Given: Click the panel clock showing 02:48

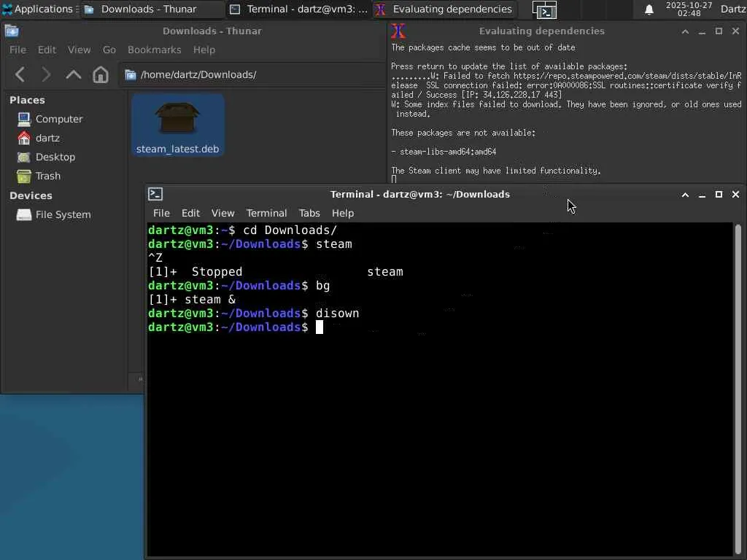Looking at the screenshot, I should coord(689,9).
